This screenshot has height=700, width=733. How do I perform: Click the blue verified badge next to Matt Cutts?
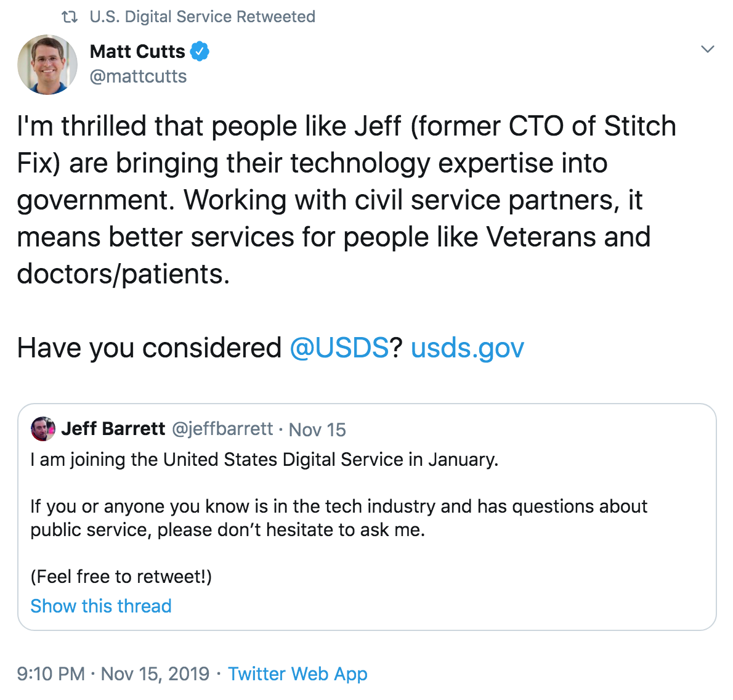[200, 51]
